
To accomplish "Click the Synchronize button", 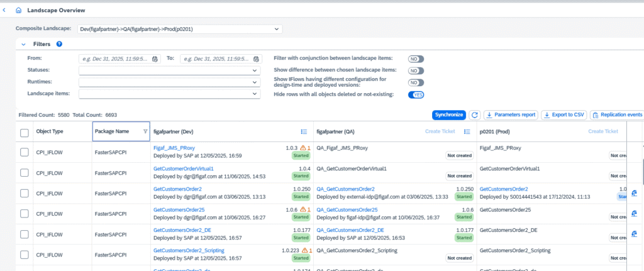I will (449, 115).
